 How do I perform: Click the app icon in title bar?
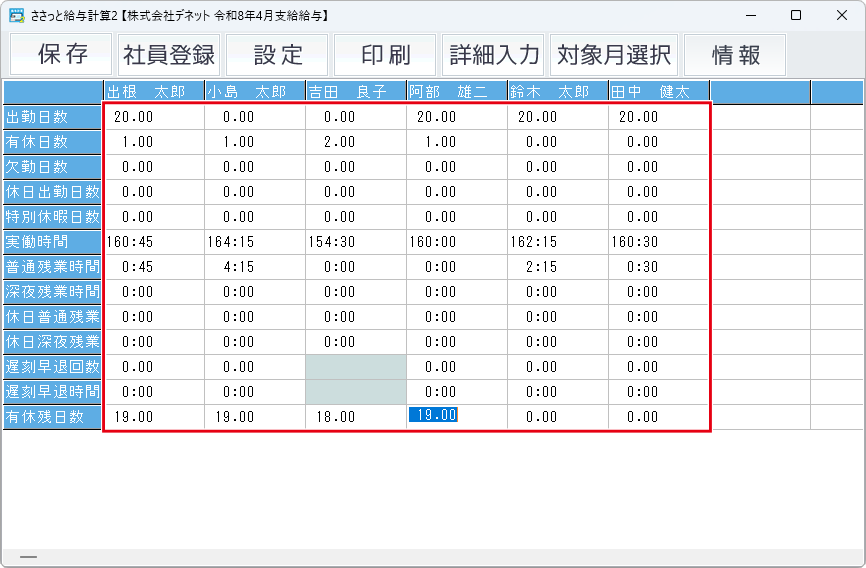pyautogui.click(x=16, y=15)
